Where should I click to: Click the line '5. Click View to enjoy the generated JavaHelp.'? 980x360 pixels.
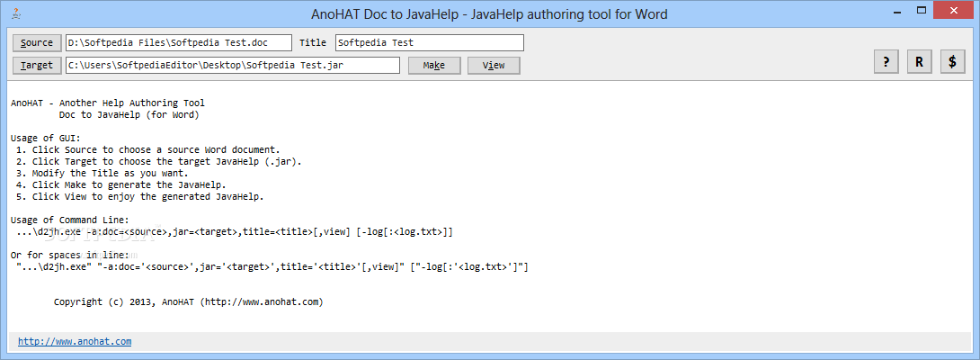pyautogui.click(x=140, y=196)
